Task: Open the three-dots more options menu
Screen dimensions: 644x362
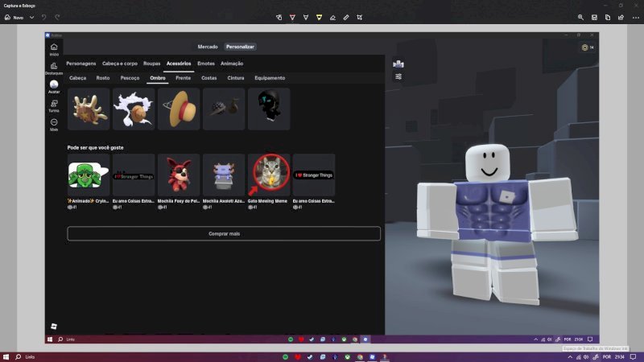Action: pos(636,17)
